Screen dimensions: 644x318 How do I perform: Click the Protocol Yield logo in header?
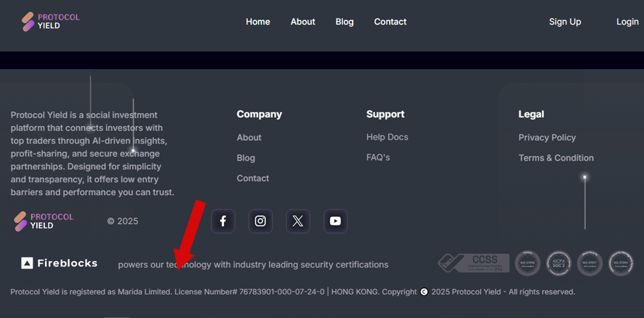(50, 21)
